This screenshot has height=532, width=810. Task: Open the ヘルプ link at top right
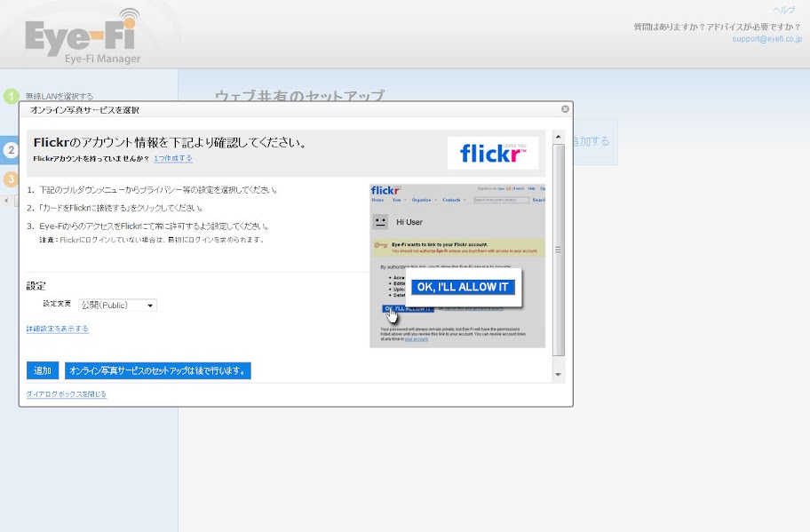[x=784, y=10]
